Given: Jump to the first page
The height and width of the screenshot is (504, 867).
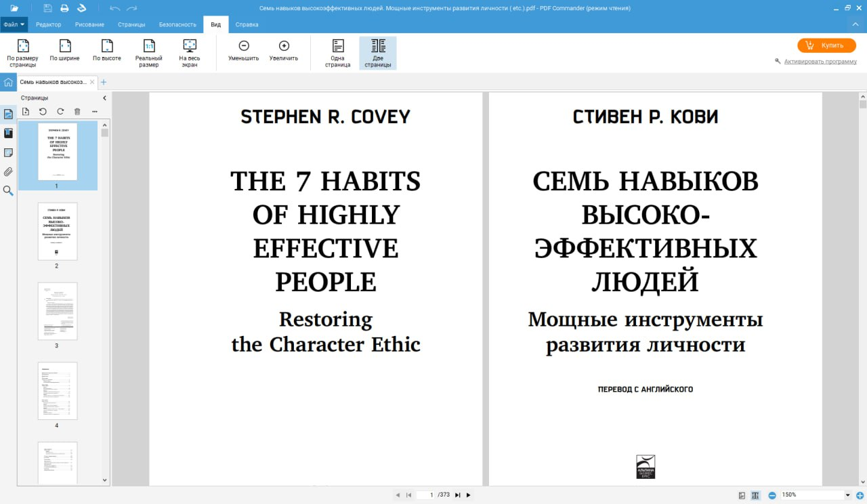Looking at the screenshot, I should click(x=408, y=495).
